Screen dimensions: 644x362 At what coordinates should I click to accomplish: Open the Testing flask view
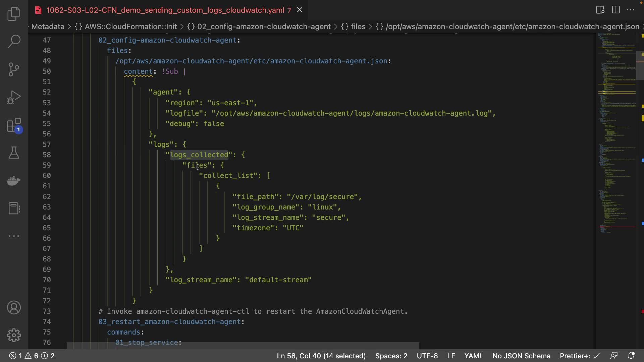coord(14,153)
